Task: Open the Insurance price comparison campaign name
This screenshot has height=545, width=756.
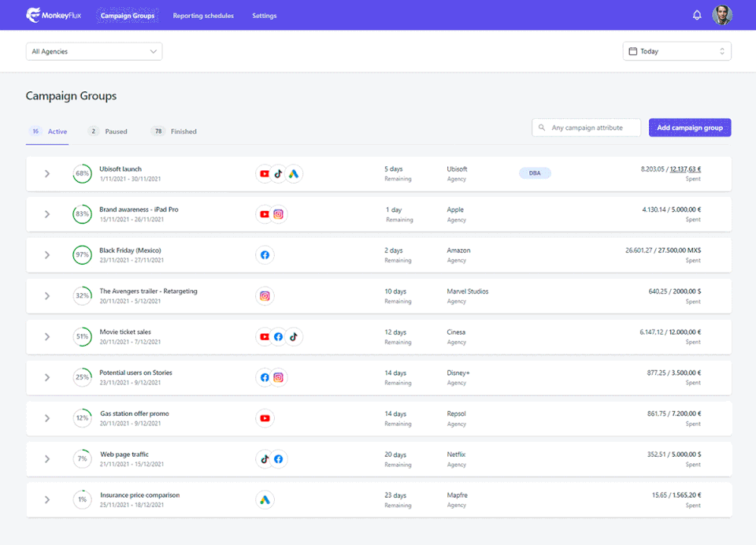Action: point(140,495)
